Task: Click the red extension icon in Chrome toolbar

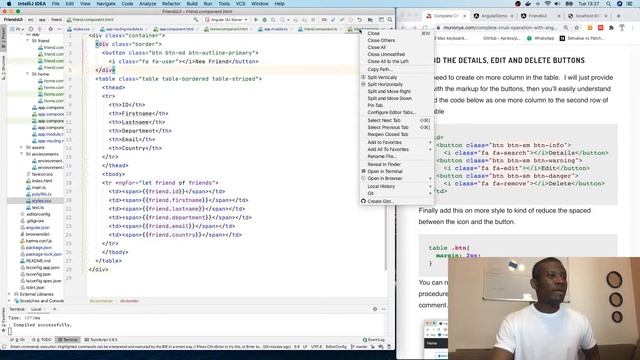Action: pyautogui.click(x=600, y=28)
